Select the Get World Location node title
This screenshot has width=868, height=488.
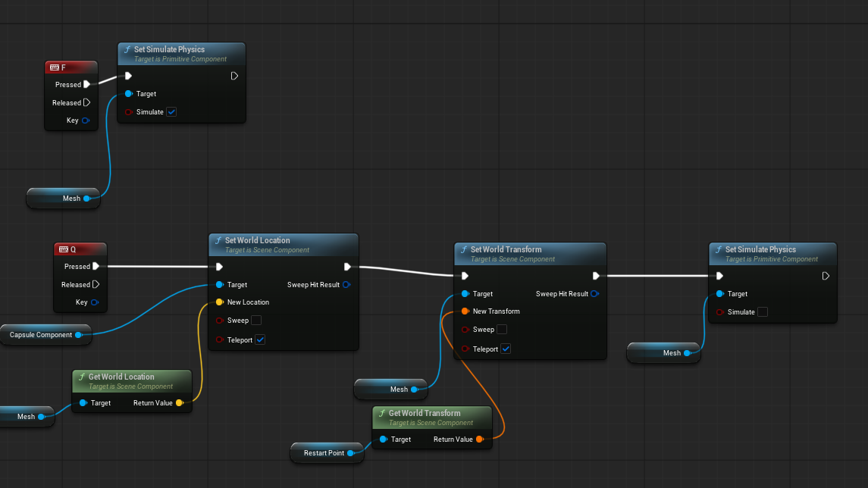[121, 377]
